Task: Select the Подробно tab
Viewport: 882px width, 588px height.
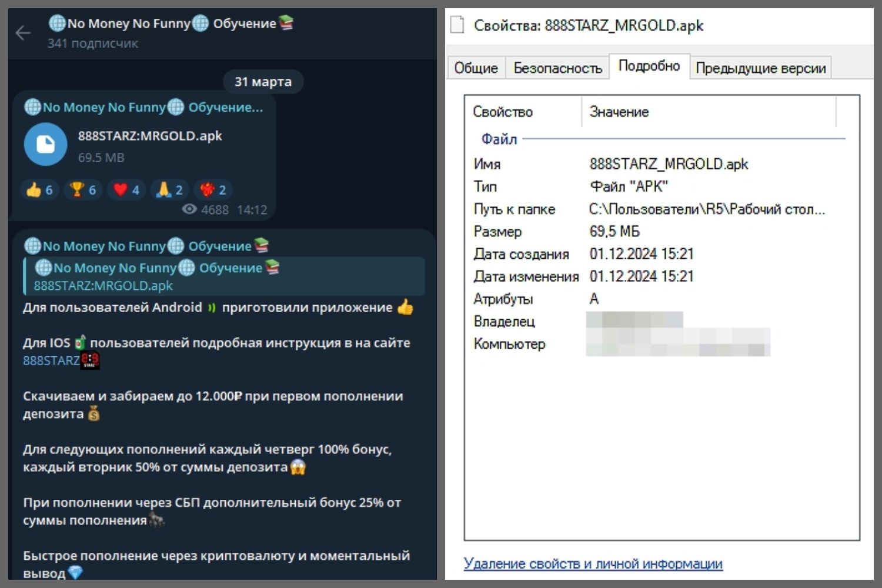Action: (x=649, y=66)
